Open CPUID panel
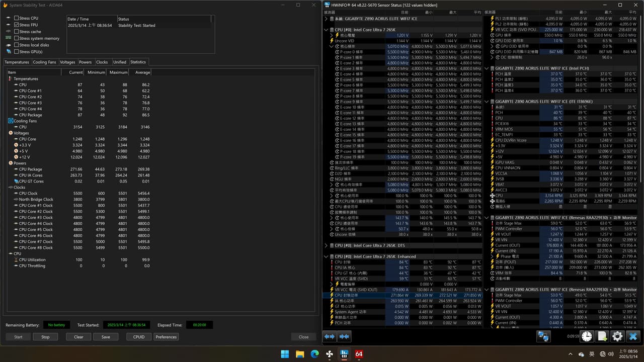The height and width of the screenshot is (362, 644). [139, 337]
